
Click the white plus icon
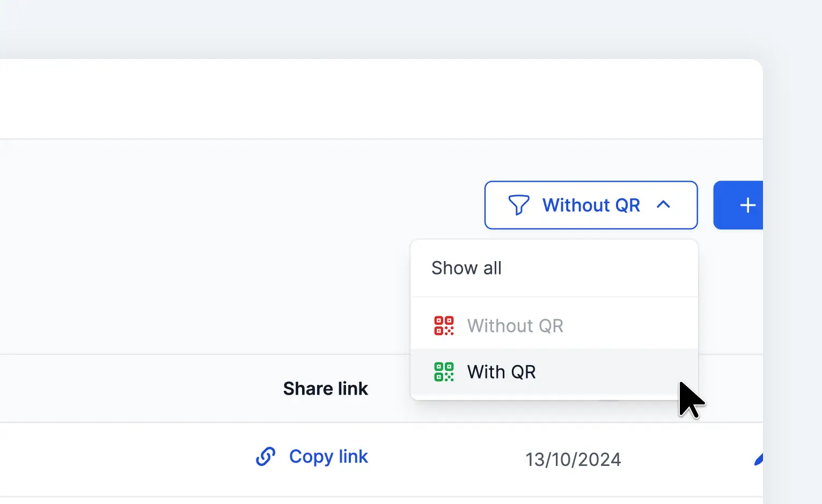[x=747, y=205]
